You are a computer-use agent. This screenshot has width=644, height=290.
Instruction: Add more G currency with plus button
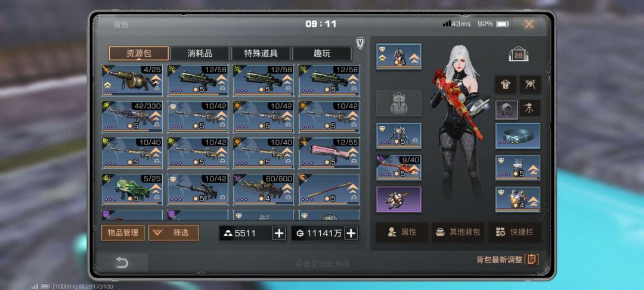pyautogui.click(x=351, y=233)
